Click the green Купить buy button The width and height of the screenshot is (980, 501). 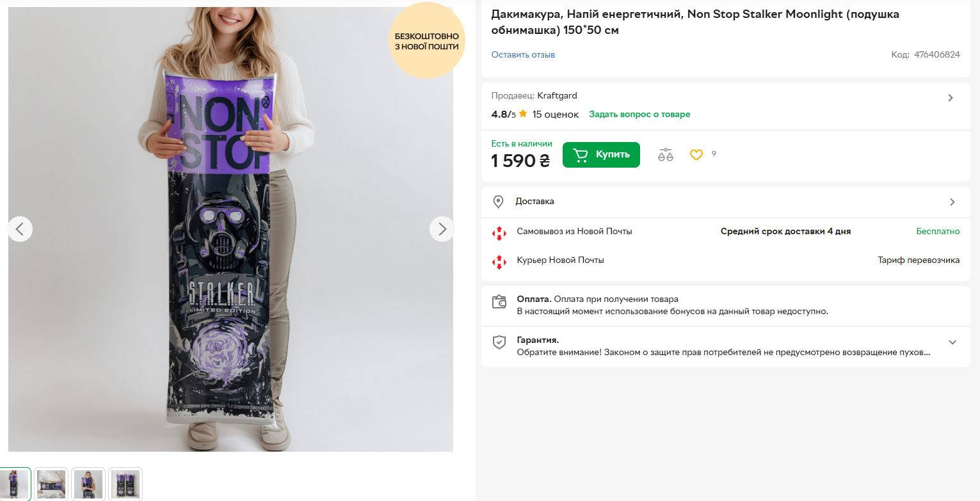(601, 155)
